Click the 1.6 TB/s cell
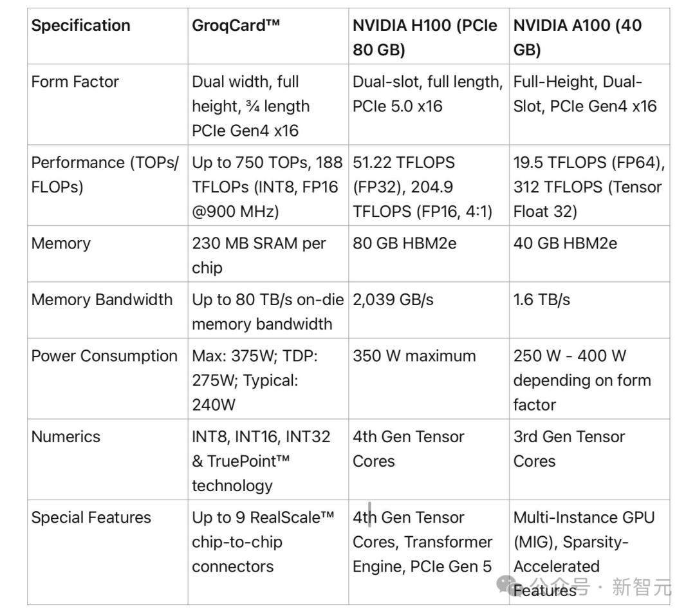The image size is (695, 616). [x=541, y=299]
